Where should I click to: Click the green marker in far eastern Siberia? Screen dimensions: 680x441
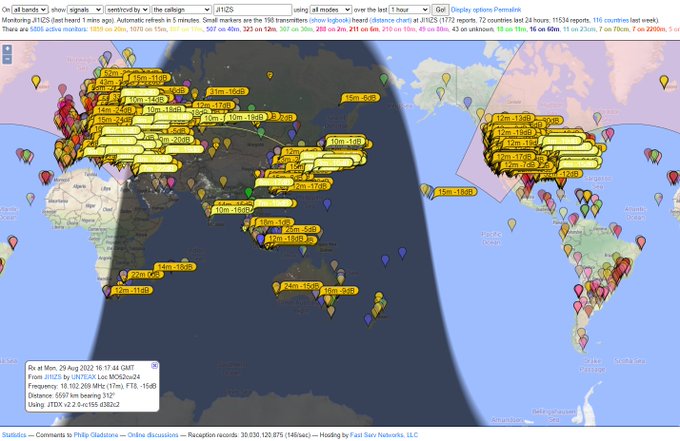tap(384, 79)
